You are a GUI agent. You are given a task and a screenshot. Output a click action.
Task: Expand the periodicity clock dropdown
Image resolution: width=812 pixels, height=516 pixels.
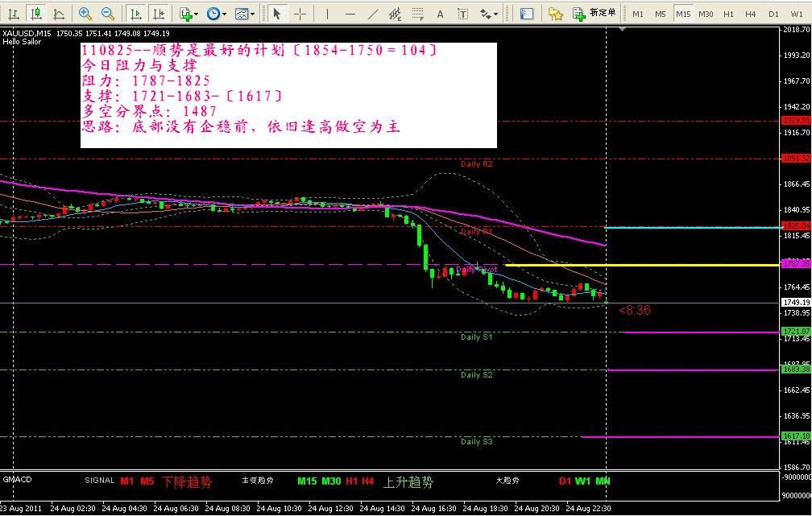pos(216,14)
